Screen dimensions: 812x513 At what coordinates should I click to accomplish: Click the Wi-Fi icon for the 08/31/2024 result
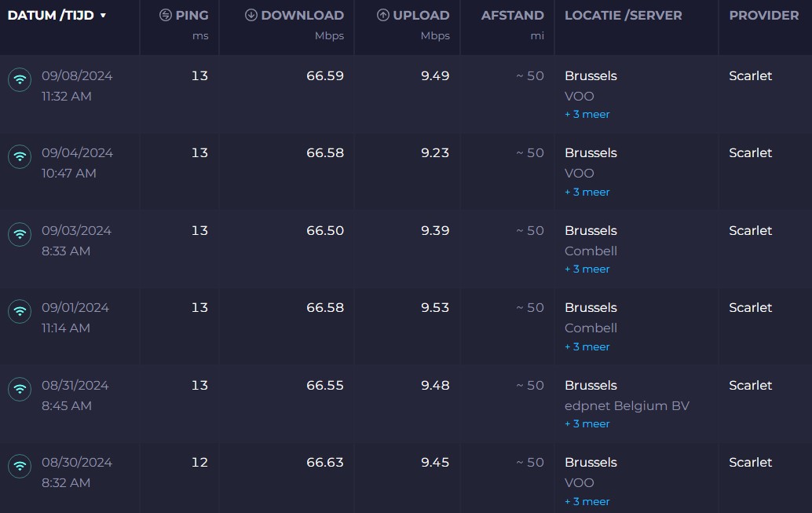click(x=20, y=389)
